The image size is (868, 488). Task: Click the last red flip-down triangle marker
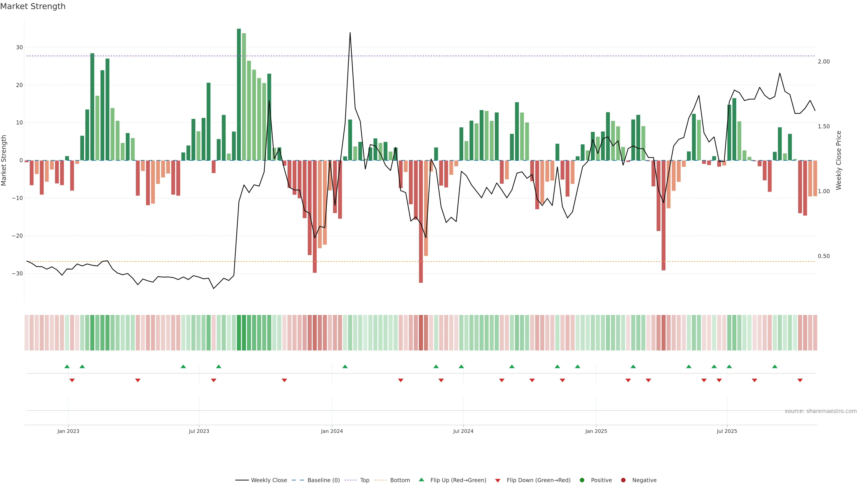800,380
